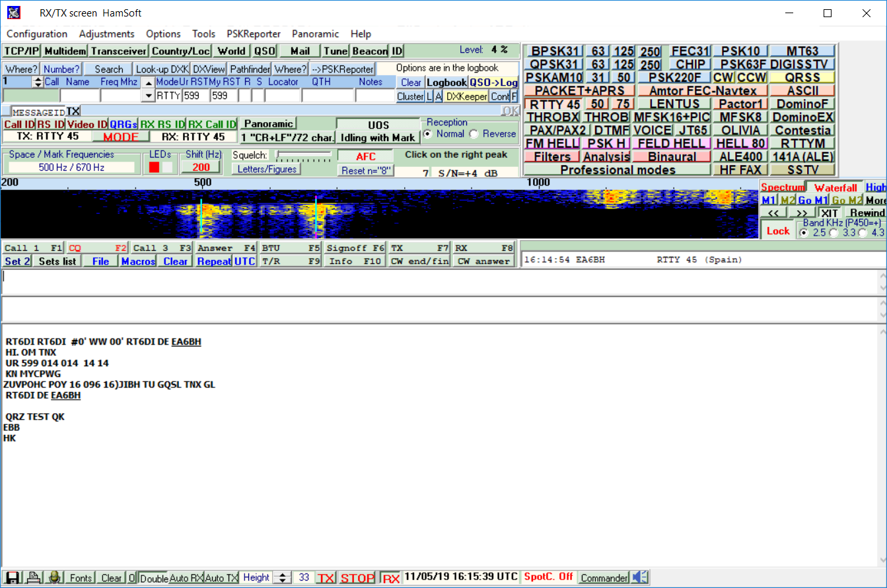Viewport: 887px width, 588px height.
Task: Click the red STOP icon
Action: tap(357, 577)
